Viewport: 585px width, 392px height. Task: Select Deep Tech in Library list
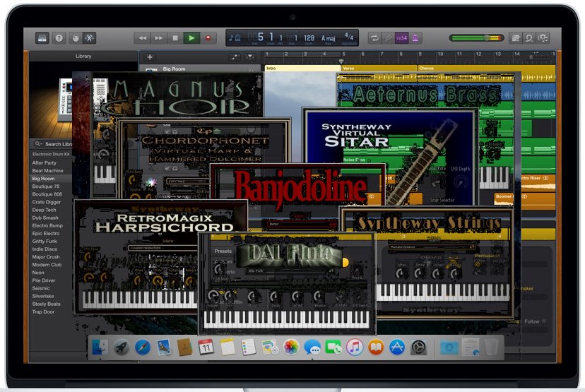coord(44,210)
